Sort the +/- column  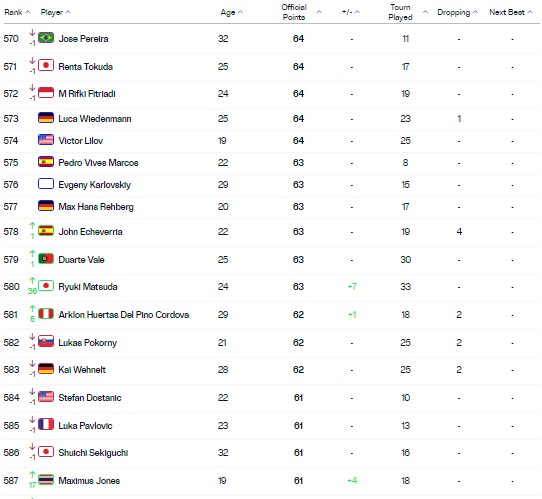click(357, 12)
